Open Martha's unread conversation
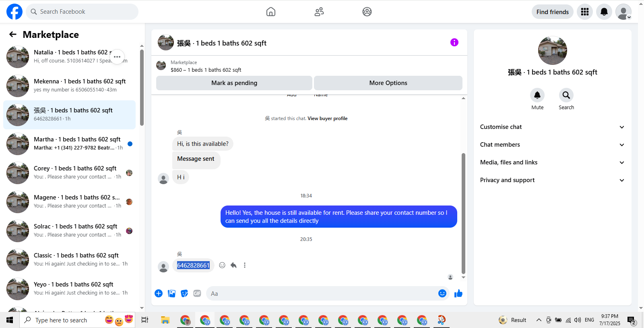Viewport: 644px width, 328px height. pos(69,144)
